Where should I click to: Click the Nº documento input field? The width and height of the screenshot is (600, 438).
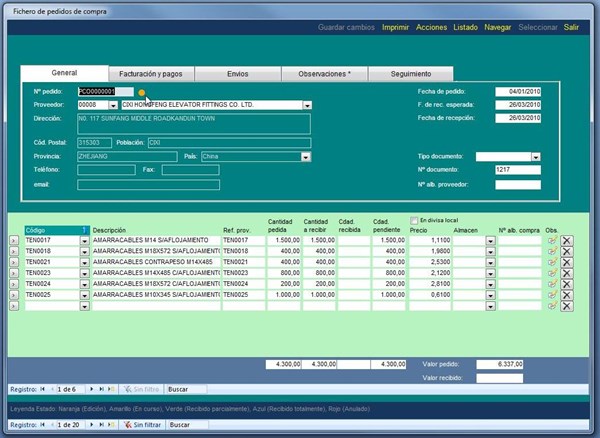517,170
